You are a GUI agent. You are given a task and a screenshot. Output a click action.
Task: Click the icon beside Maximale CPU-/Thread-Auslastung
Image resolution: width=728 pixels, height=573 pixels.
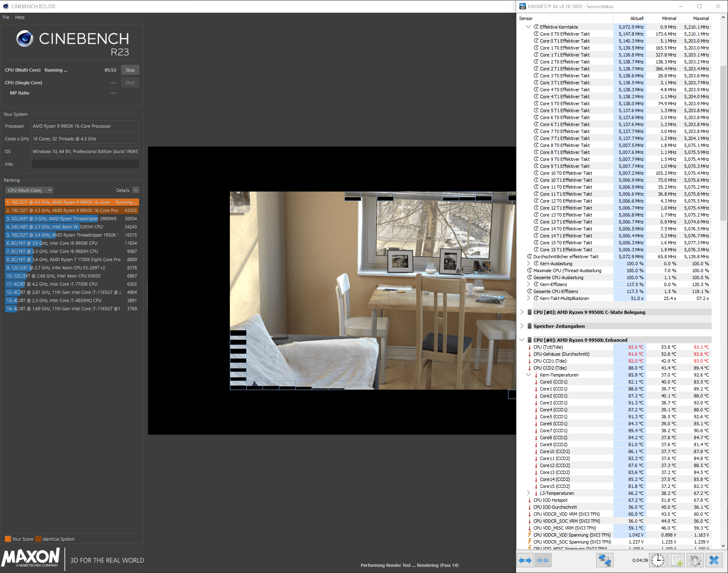(x=529, y=271)
